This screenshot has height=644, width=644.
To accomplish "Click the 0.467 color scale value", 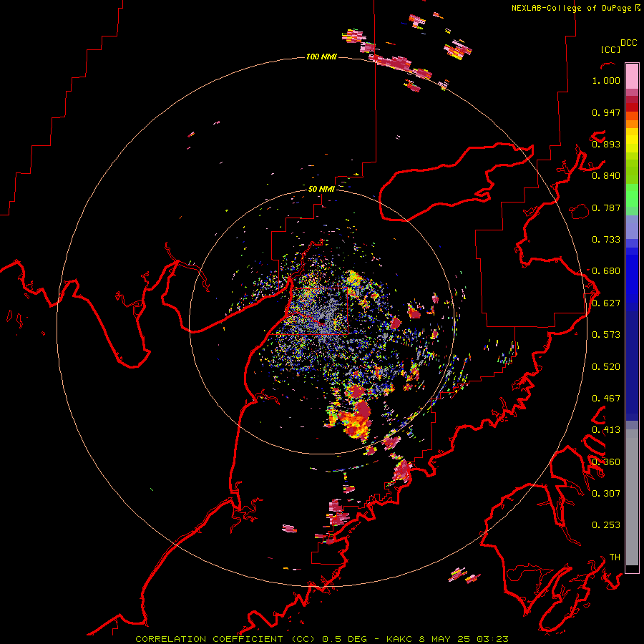I will (x=606, y=399).
